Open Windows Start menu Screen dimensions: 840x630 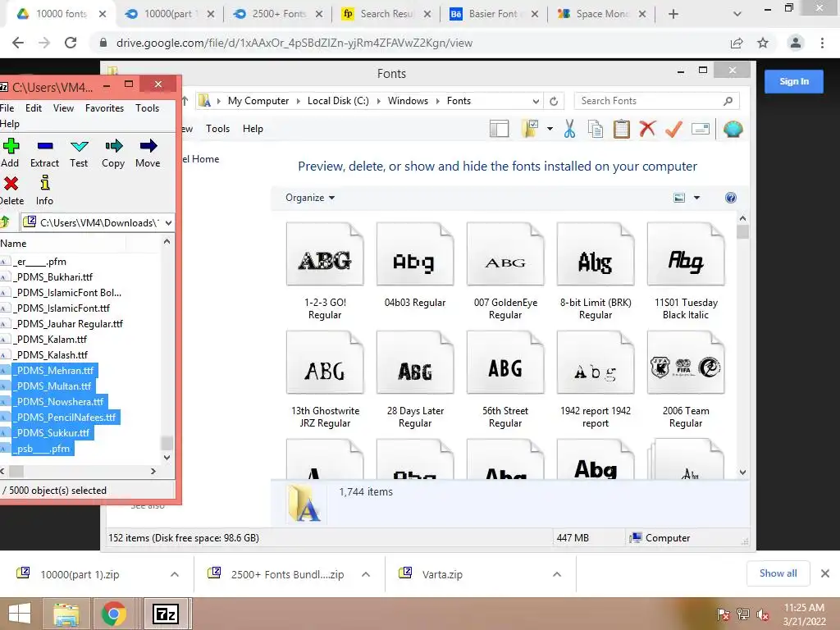click(20, 614)
